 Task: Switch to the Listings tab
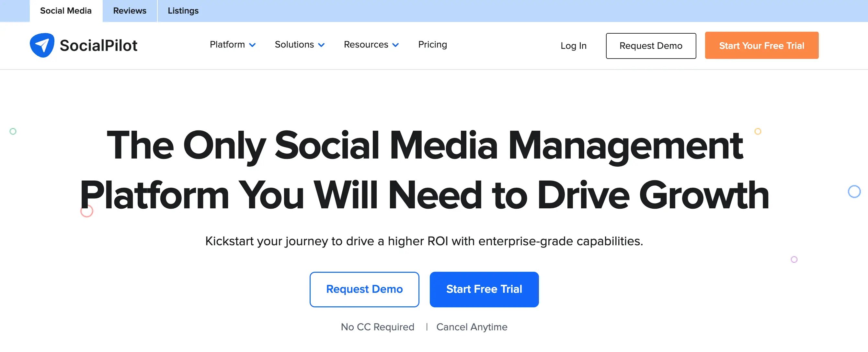(183, 11)
